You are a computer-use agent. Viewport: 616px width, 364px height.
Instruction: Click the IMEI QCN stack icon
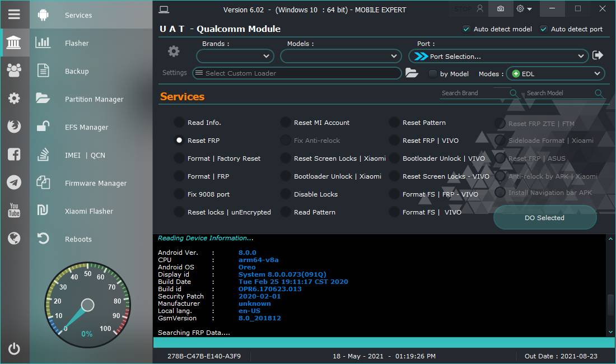click(43, 155)
